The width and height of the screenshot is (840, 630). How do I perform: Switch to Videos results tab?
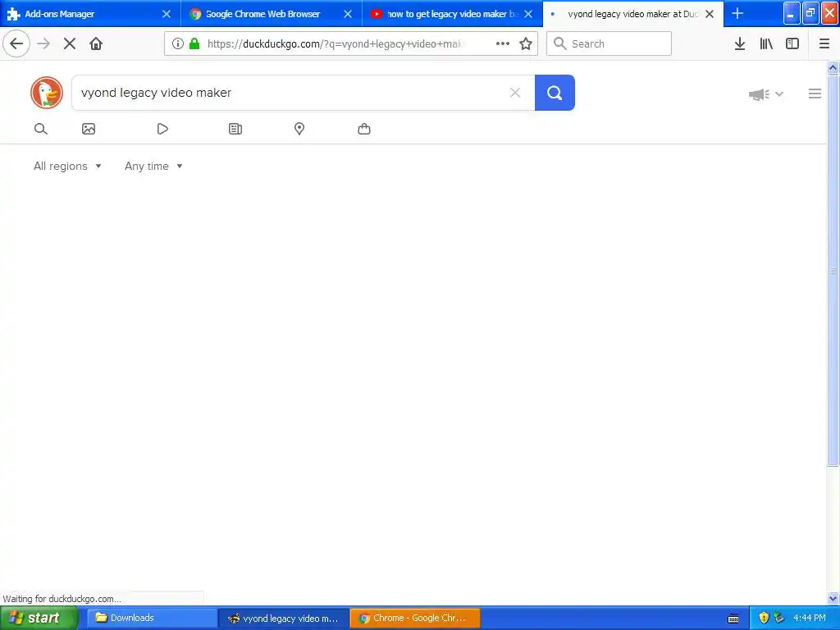(162, 129)
